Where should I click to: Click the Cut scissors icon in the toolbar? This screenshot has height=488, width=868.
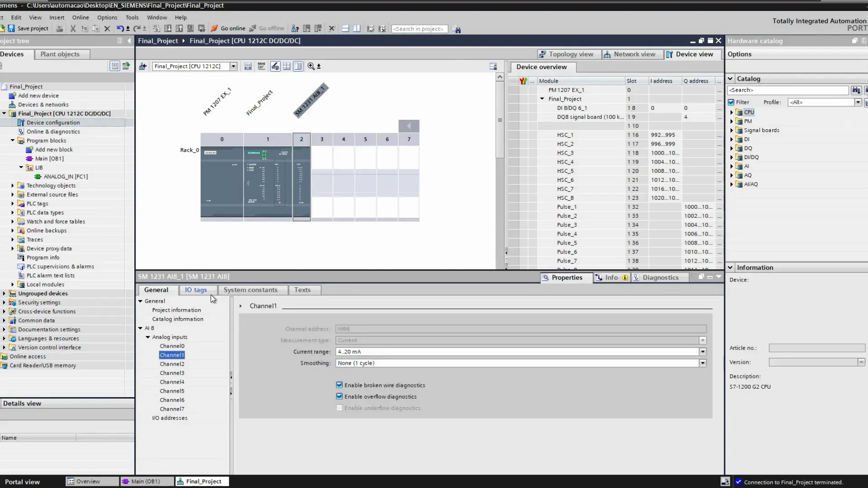(x=73, y=28)
